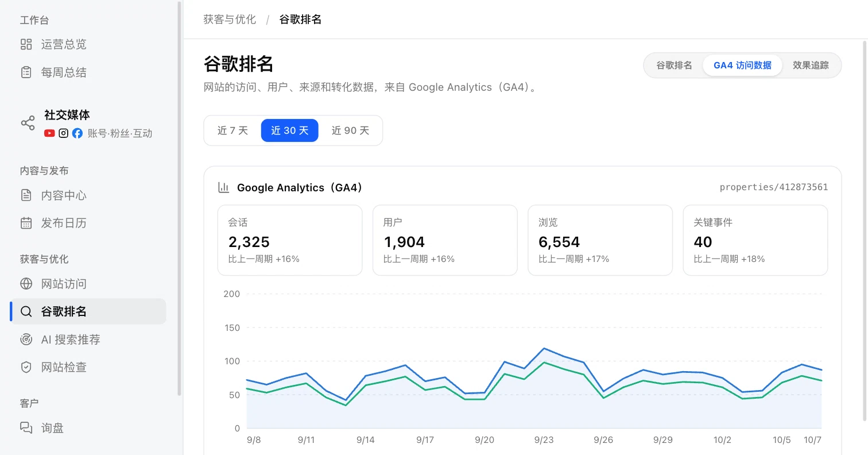Click the properties/412873561 property ID text
This screenshot has width=868, height=455.
coord(774,187)
